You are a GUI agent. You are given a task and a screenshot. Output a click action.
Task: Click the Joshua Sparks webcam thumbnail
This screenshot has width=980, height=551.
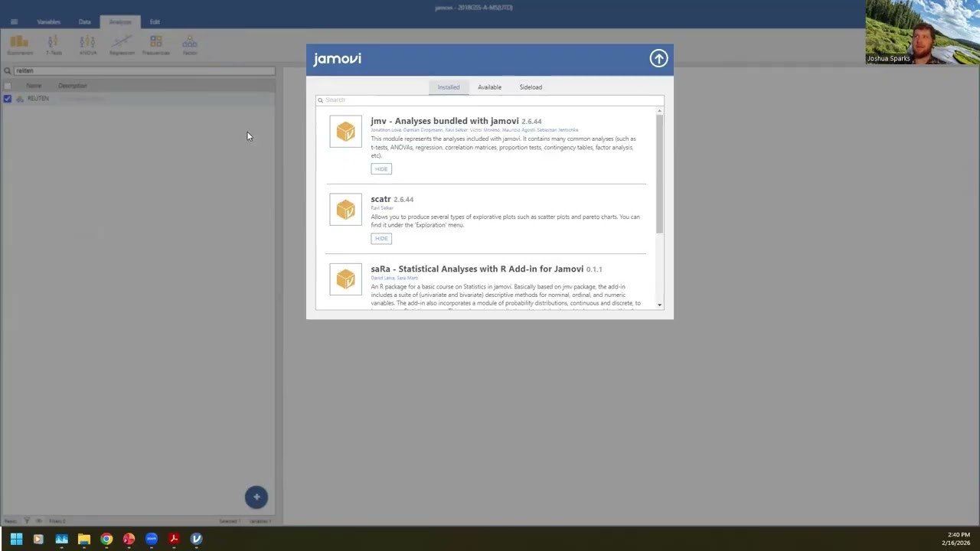923,32
